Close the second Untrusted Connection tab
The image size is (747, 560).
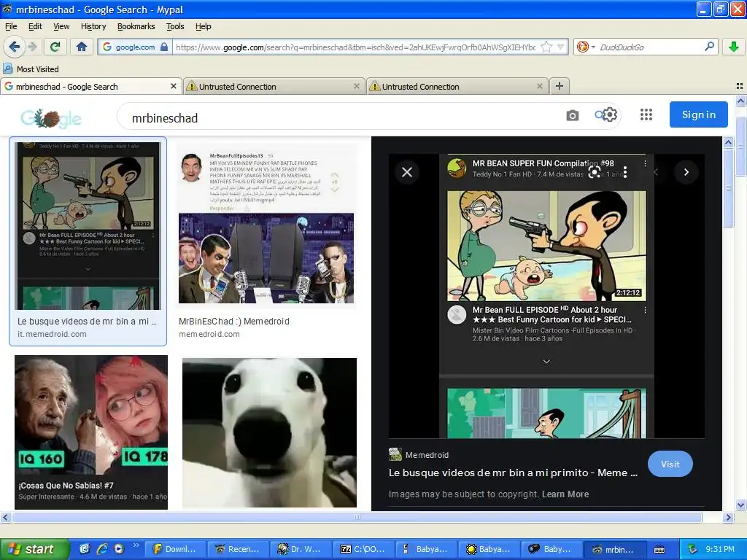click(x=540, y=86)
